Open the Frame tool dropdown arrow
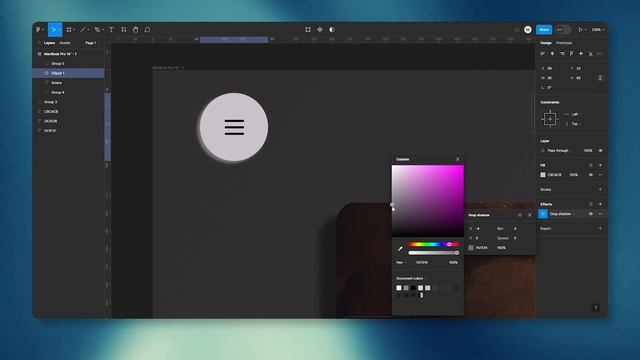The width and height of the screenshot is (640, 360). click(x=74, y=29)
